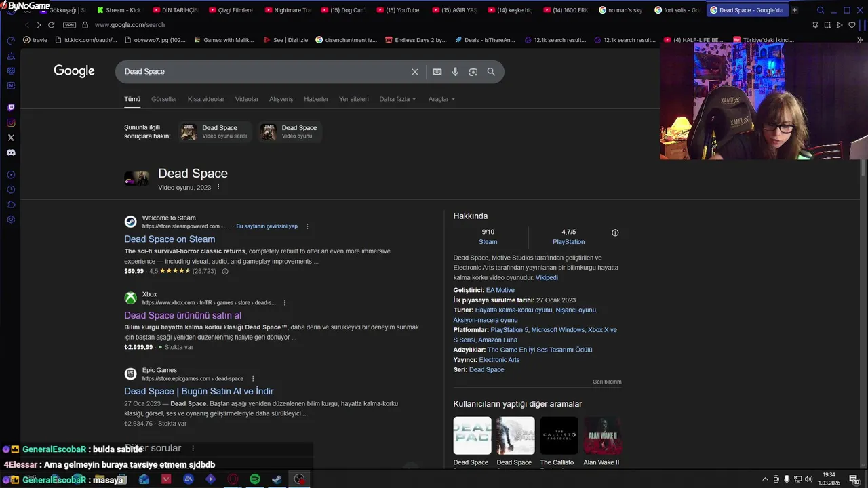Open Epic Games Bugün Satın Al link

tap(199, 392)
